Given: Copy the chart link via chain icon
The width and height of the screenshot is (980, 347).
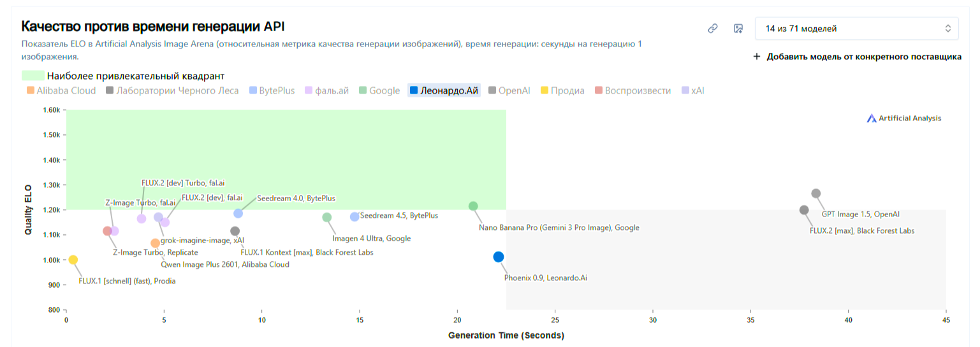Looking at the screenshot, I should point(713,29).
